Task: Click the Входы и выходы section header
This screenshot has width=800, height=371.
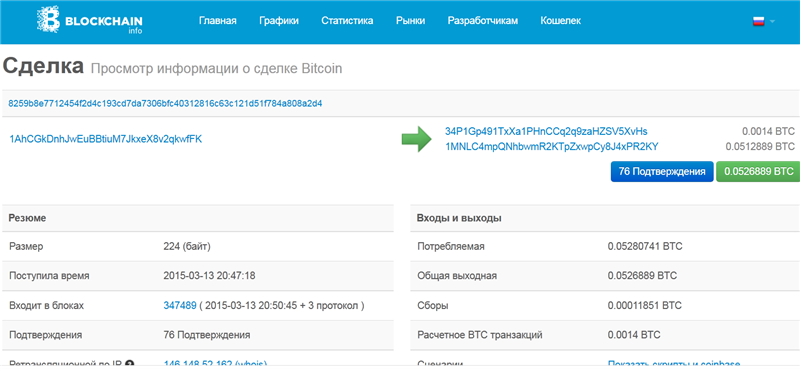Action: 459,218
